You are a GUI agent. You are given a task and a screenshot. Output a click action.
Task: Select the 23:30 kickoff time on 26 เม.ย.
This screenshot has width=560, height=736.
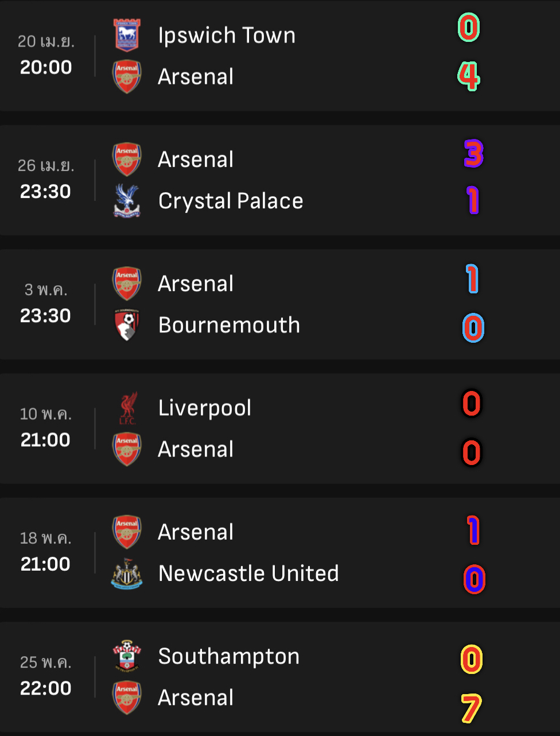pos(45,192)
